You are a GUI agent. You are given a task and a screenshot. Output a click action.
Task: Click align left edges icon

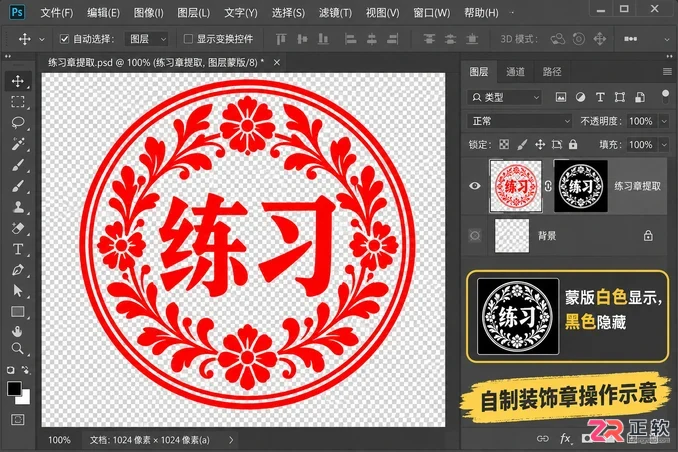(350, 39)
